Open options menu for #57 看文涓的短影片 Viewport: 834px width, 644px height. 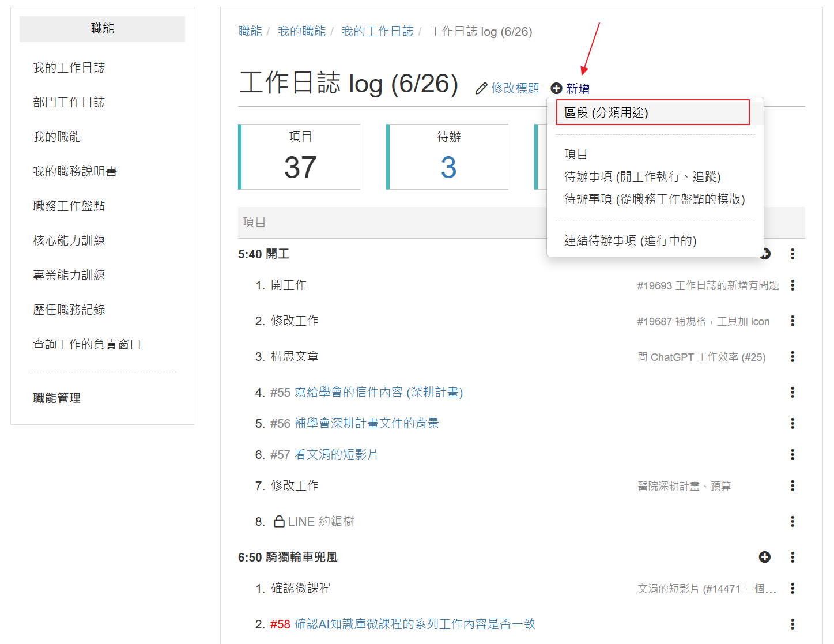pos(793,455)
